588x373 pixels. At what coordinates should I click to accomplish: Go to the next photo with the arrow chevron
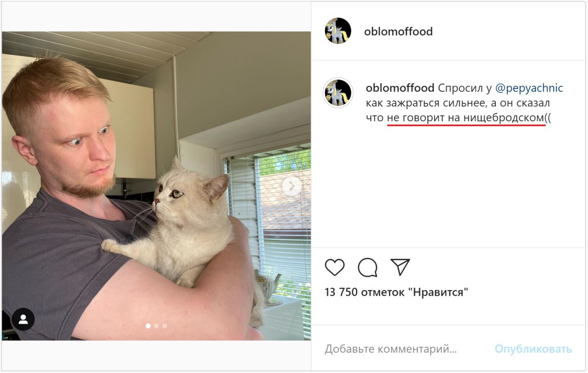(x=291, y=186)
